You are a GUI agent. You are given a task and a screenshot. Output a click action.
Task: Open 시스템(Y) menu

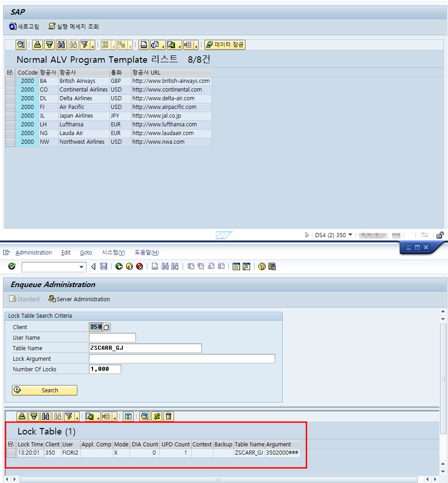point(114,253)
